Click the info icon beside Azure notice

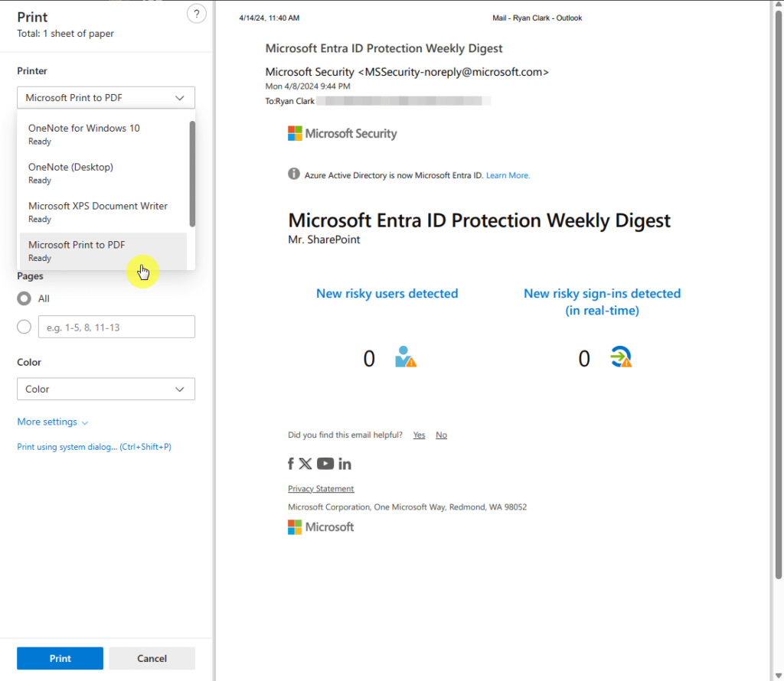pyautogui.click(x=293, y=174)
